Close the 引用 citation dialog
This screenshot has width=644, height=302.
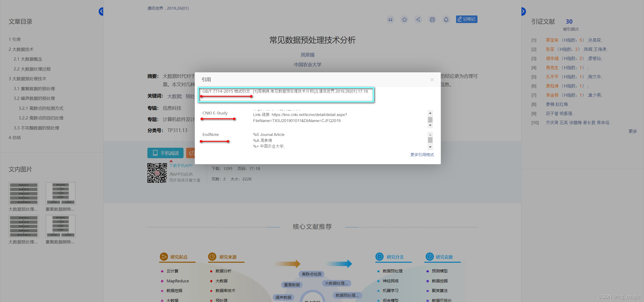432,80
